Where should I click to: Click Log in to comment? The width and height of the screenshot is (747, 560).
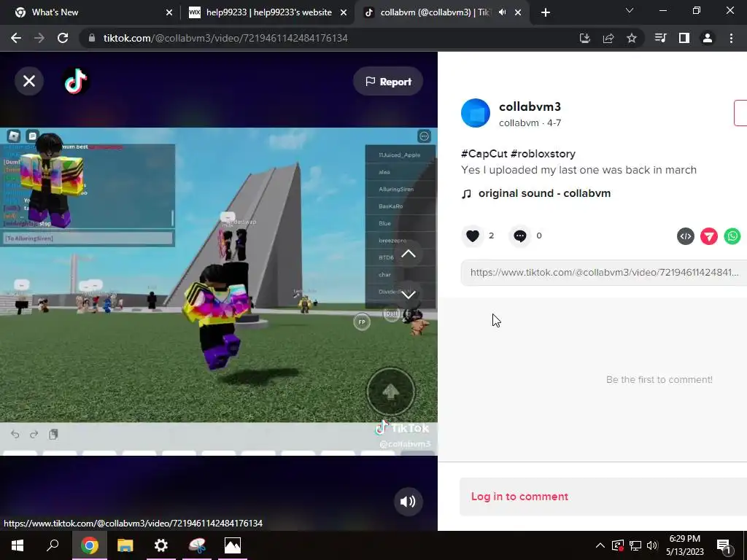click(519, 497)
